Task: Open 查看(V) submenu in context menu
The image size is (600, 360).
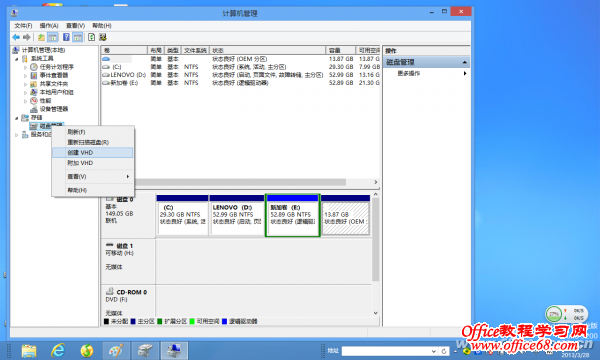Action: [x=93, y=176]
